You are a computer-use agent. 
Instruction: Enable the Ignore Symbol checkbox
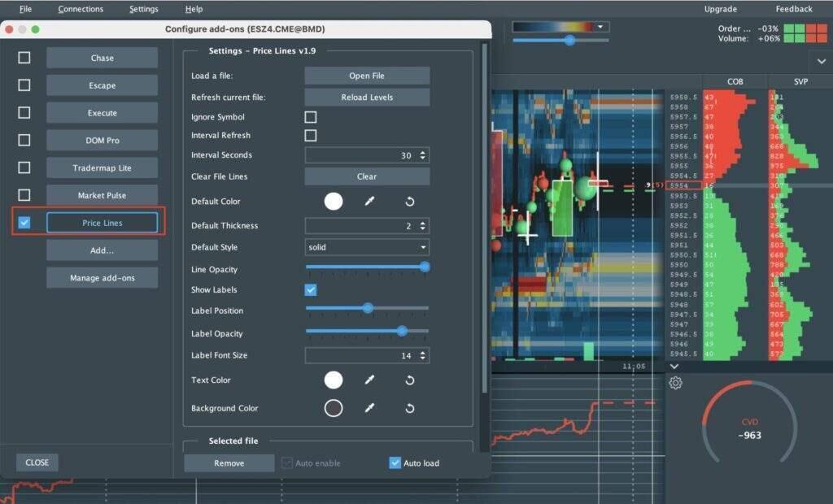(310, 116)
